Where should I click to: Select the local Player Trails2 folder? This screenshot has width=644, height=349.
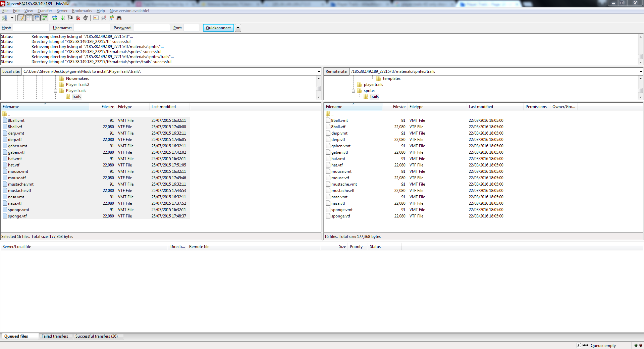pos(77,85)
